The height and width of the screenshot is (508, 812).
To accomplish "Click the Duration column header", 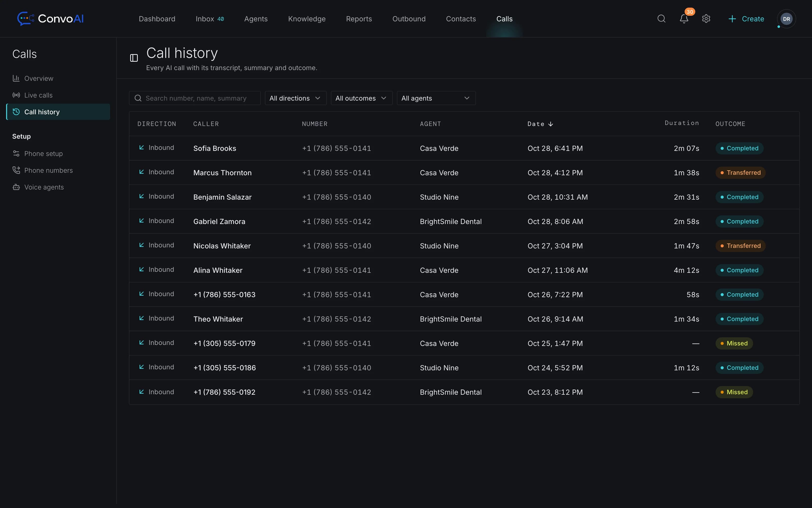I will click(682, 123).
